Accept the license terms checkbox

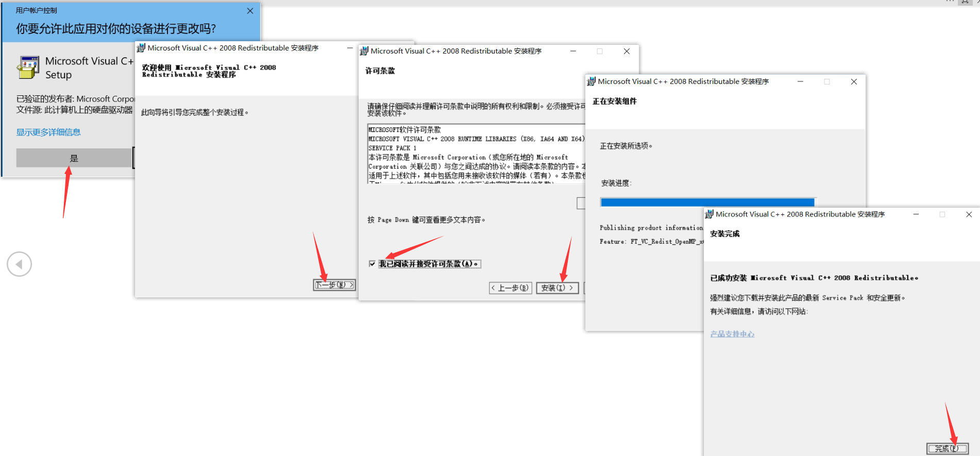pyautogui.click(x=372, y=264)
